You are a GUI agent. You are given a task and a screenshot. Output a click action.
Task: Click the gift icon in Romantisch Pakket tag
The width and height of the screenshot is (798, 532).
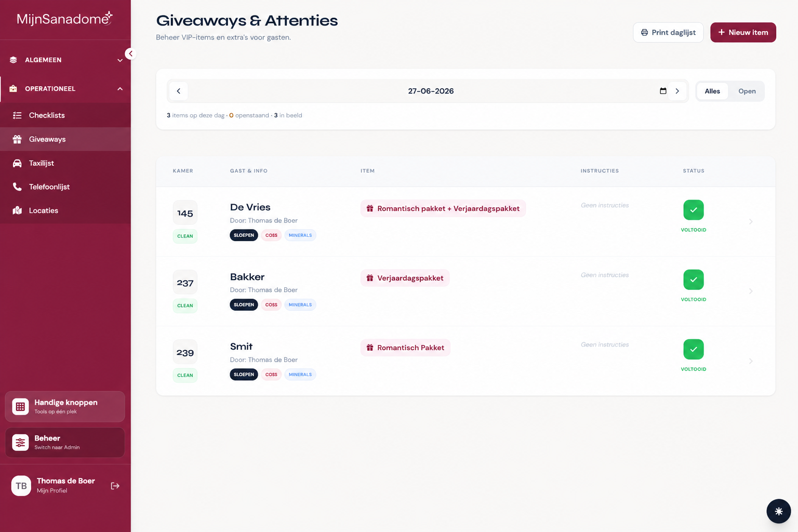tap(370, 348)
